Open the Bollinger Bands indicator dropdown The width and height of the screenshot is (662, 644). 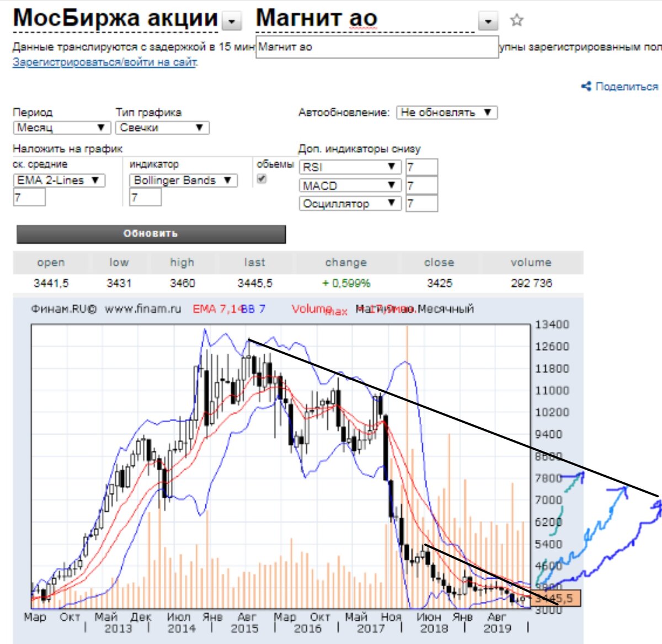(x=184, y=180)
